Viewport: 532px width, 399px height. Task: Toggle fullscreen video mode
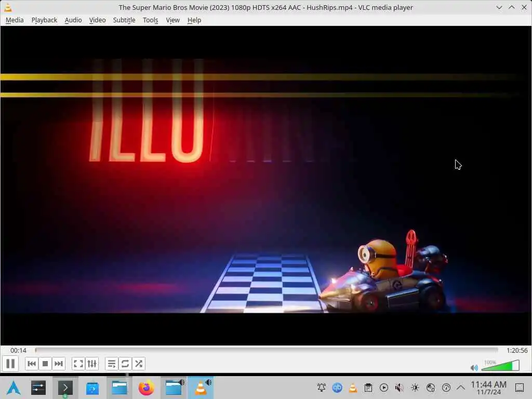(78, 364)
